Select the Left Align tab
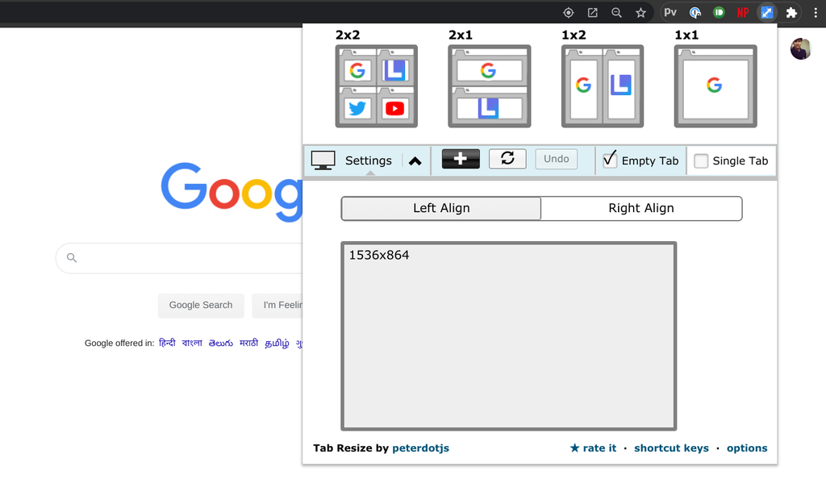The height and width of the screenshot is (504, 826). [x=440, y=208]
